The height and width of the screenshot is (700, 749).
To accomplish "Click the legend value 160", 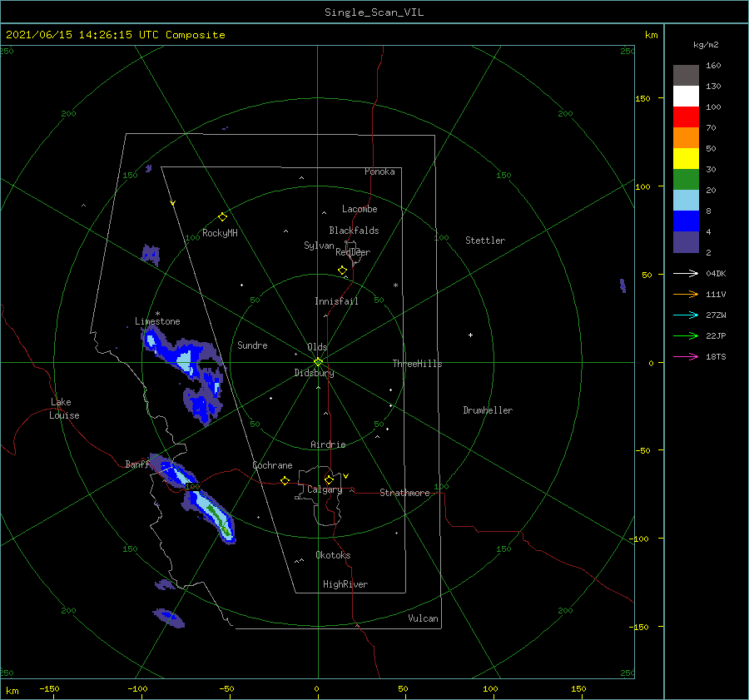I will (713, 66).
